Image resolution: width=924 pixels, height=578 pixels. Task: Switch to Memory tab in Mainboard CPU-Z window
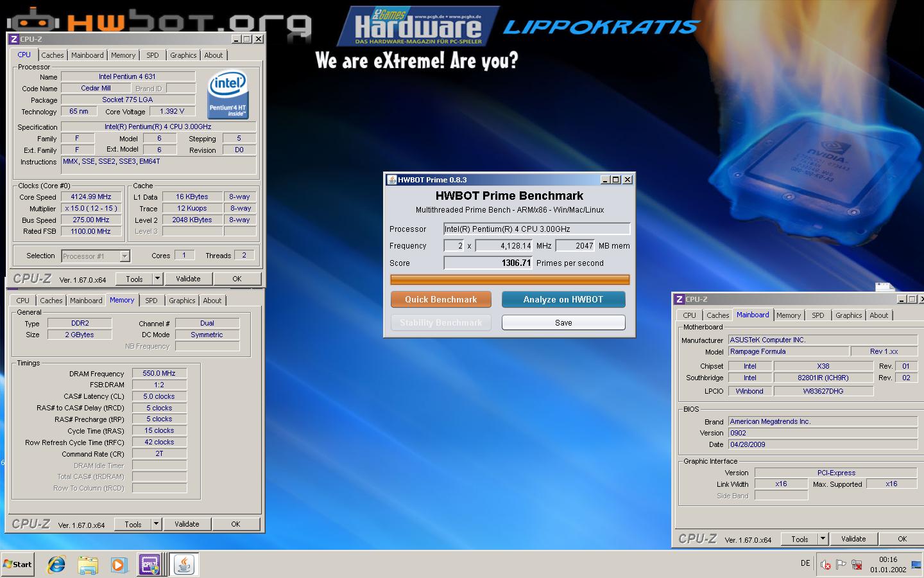click(789, 315)
